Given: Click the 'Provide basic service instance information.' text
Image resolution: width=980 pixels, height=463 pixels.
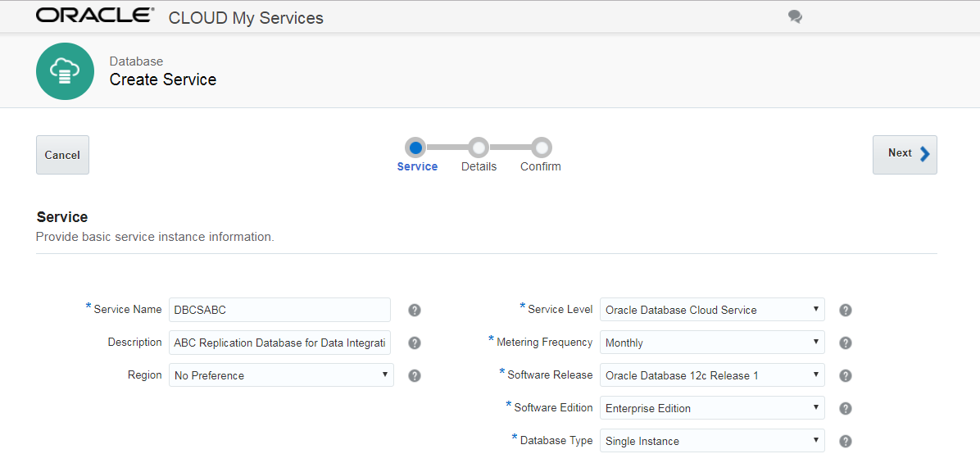Looking at the screenshot, I should [x=155, y=238].
